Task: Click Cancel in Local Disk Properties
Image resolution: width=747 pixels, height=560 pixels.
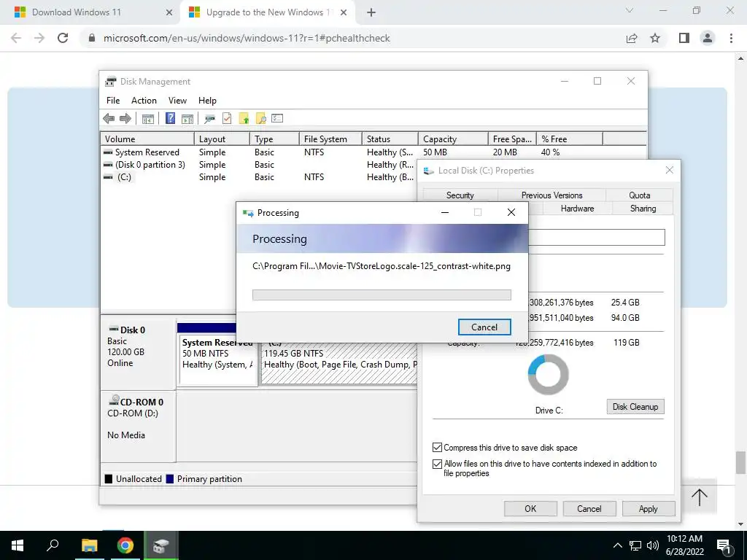Action: tap(589, 508)
